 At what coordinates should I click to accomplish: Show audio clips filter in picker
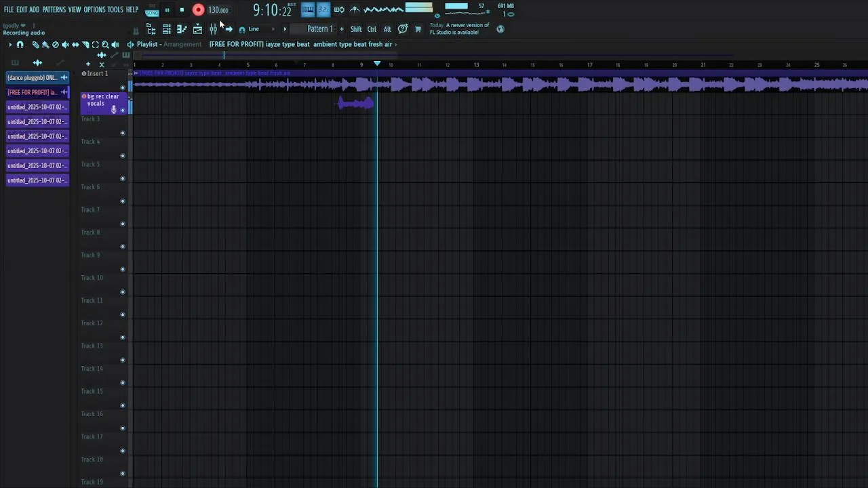coord(37,62)
